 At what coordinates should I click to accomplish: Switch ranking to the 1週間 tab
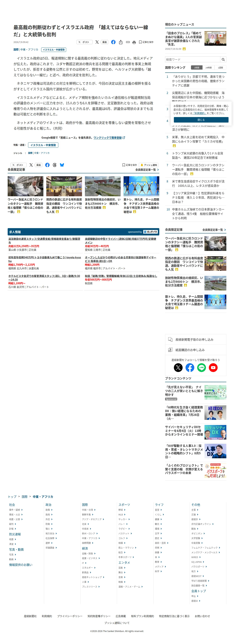point(220,68)
